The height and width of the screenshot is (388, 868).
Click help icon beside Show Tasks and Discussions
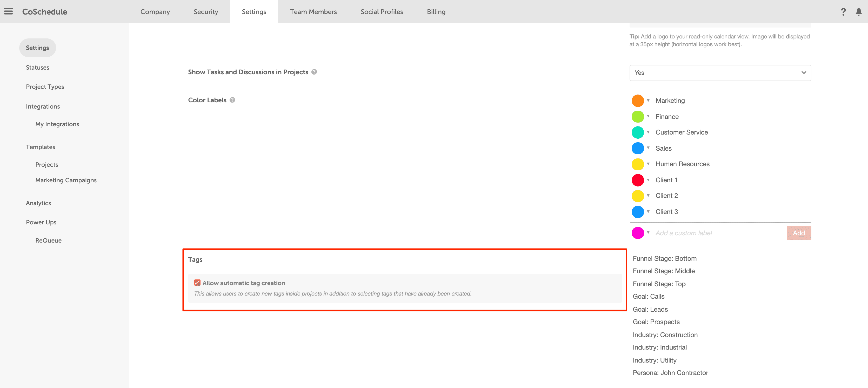[x=314, y=72]
